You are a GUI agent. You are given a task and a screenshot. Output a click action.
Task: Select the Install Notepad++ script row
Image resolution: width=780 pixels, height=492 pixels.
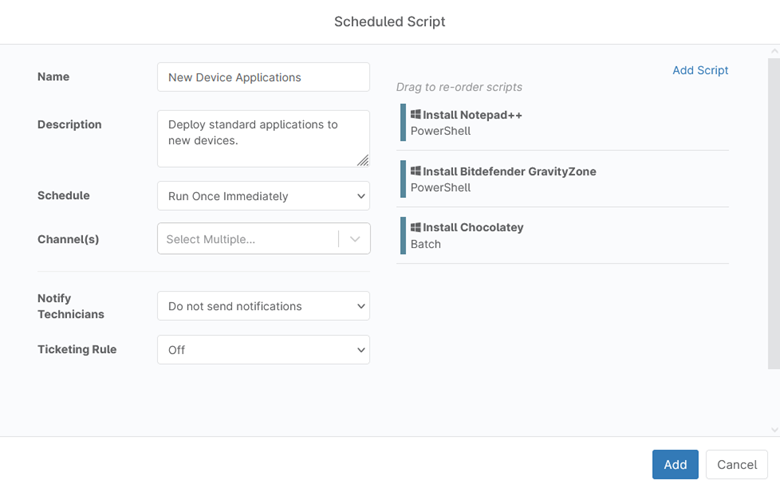point(565,123)
